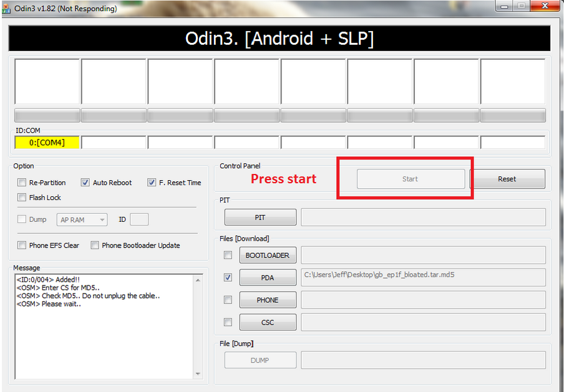Click '<OSM> Enter CS for MD5..' log line
Image resolution: width=564 pixels, height=392 pixels.
(x=58, y=287)
